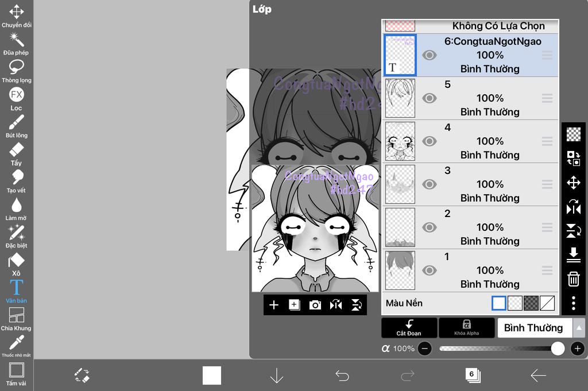Flip layer vertically below the preview
The height and width of the screenshot is (391, 588).
click(357, 305)
